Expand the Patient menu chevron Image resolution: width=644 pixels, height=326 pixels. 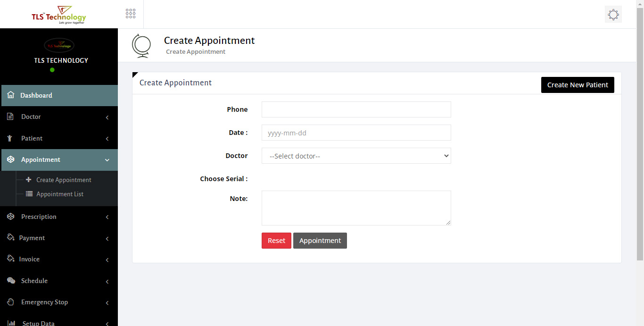(107, 139)
